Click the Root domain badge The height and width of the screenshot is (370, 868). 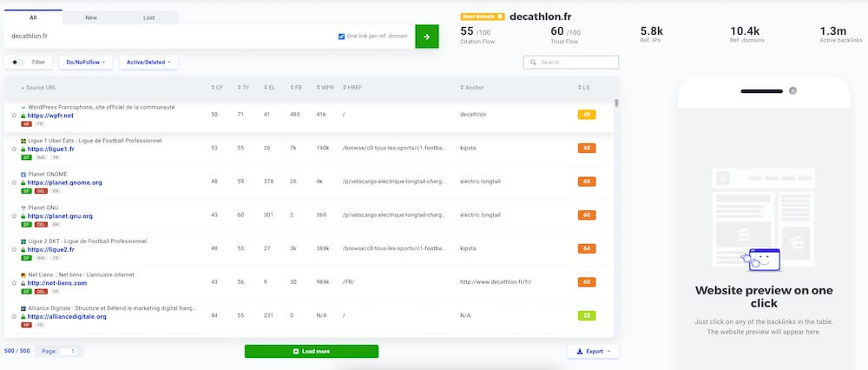(x=482, y=17)
